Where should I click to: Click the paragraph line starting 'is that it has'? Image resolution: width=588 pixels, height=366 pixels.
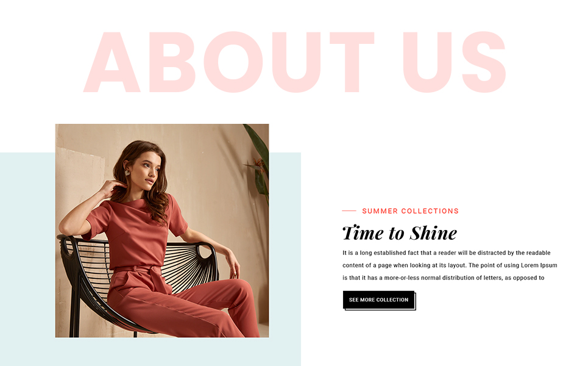(x=443, y=278)
